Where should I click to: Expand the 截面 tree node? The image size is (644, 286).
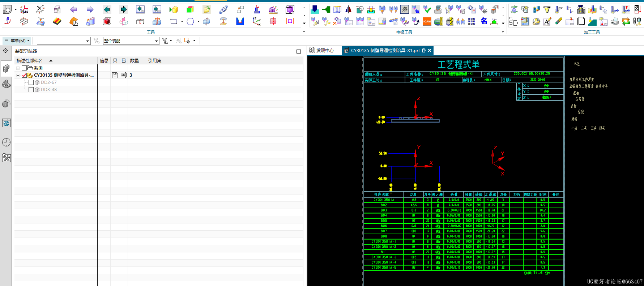coord(18,68)
